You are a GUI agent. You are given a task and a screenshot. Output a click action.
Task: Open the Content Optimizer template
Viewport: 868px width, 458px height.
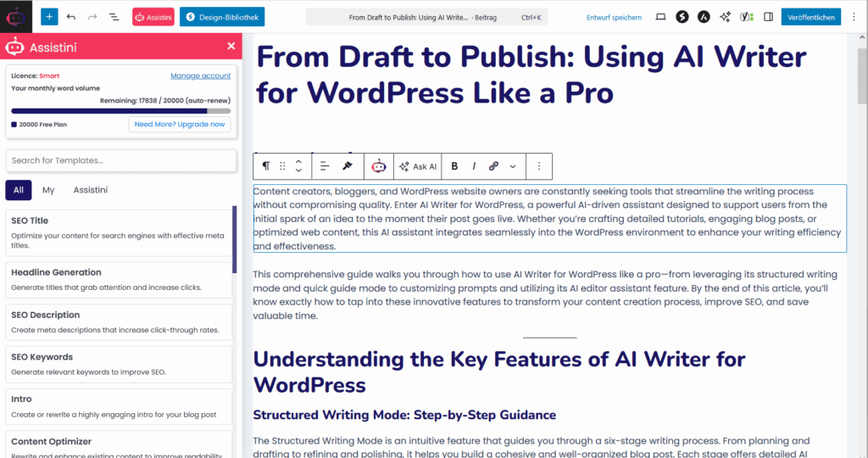tap(119, 444)
